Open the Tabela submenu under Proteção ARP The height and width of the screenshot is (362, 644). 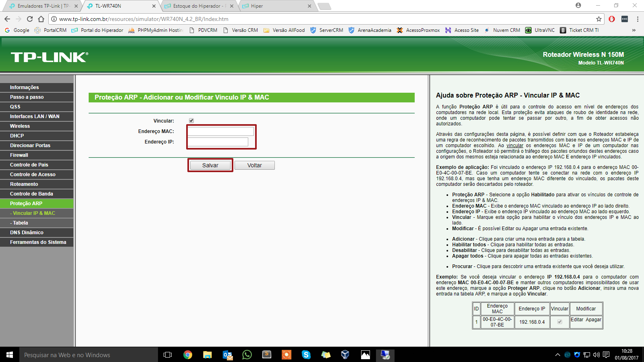point(20,223)
